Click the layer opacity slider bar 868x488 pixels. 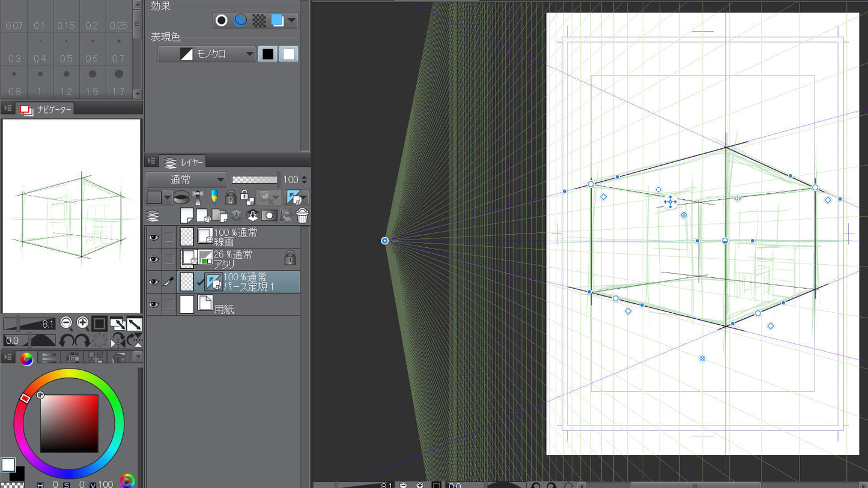coord(255,179)
